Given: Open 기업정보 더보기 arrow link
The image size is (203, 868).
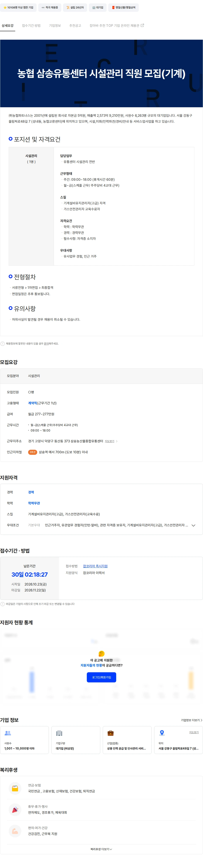Looking at the screenshot, I should pos(192,720).
